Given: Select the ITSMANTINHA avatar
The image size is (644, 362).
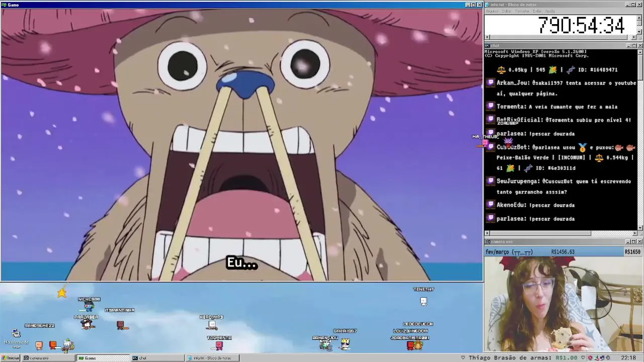Looking at the screenshot, I should click(121, 325).
